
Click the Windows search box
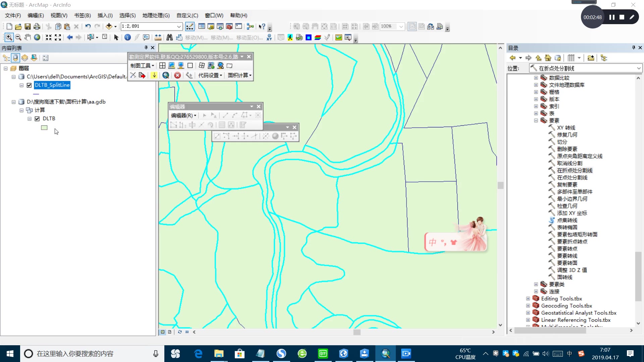(92, 354)
